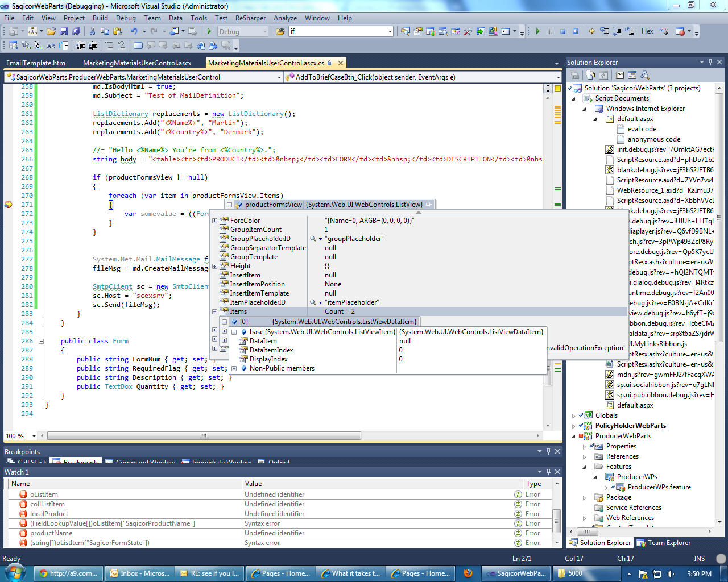Click the Increase Indent icon

93,45
